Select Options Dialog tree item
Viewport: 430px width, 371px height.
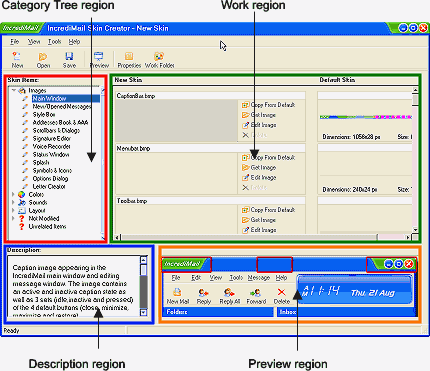50,179
